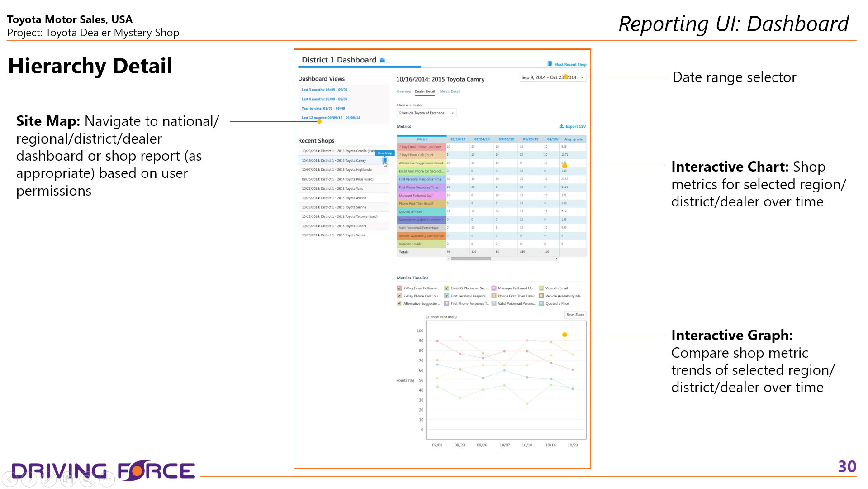The width and height of the screenshot is (868, 489).
Task: Click the Export CSV download icon
Action: [561, 126]
